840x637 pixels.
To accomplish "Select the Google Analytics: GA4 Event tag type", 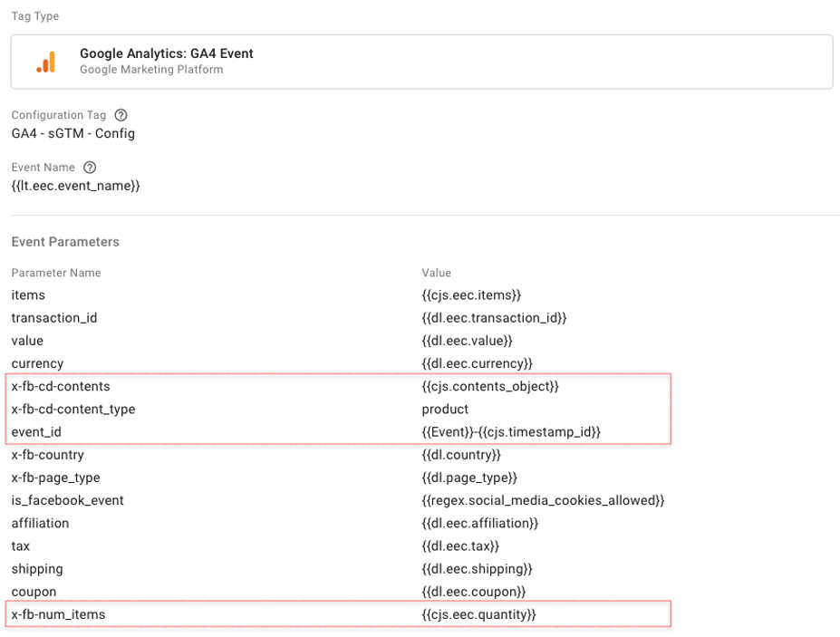I will [421, 62].
